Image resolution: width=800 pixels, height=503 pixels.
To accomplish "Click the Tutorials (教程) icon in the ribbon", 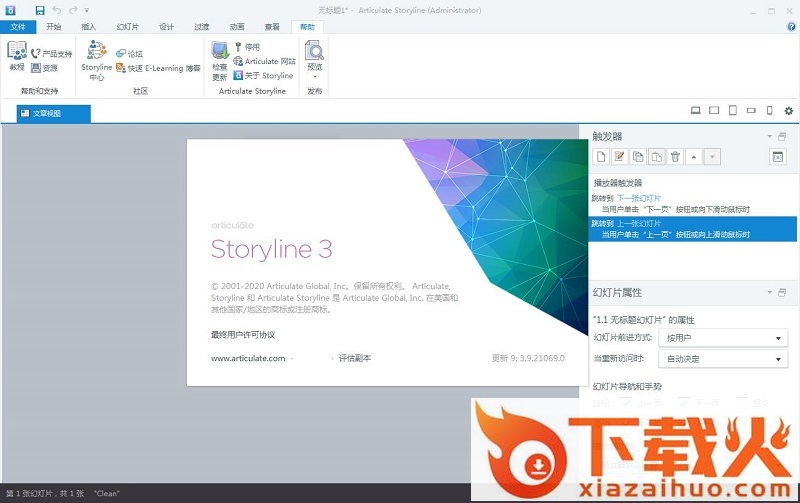I will (16, 55).
